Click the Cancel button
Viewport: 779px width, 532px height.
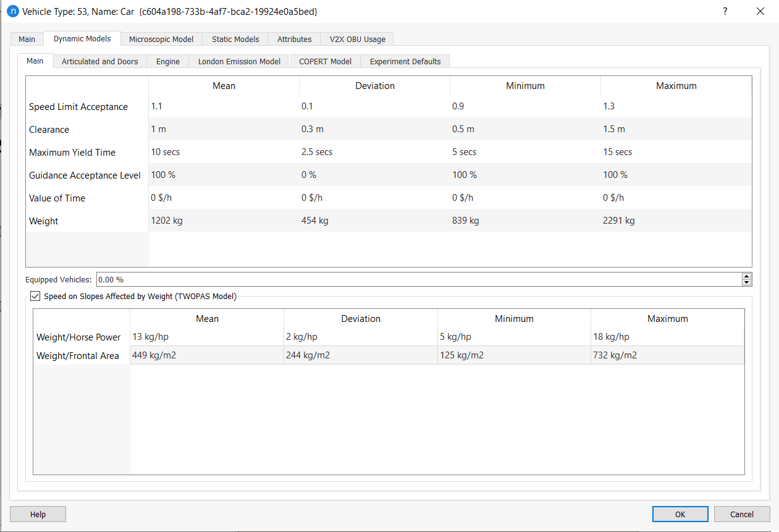tap(741, 514)
